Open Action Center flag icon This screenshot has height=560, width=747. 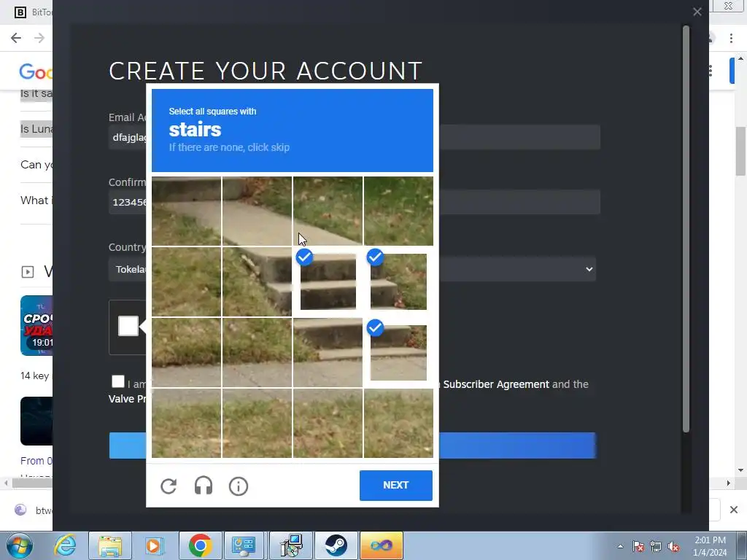click(638, 546)
